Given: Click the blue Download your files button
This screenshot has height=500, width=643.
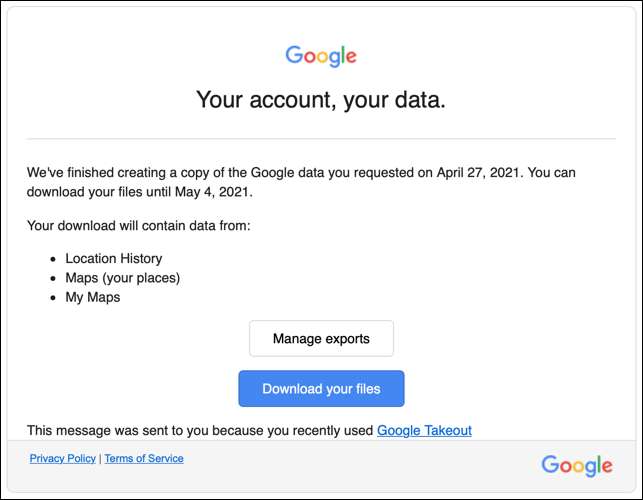Looking at the screenshot, I should pyautogui.click(x=321, y=389).
